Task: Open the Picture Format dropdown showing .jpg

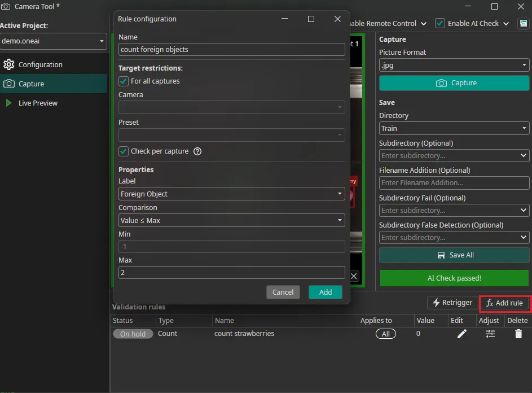Action: click(454, 65)
